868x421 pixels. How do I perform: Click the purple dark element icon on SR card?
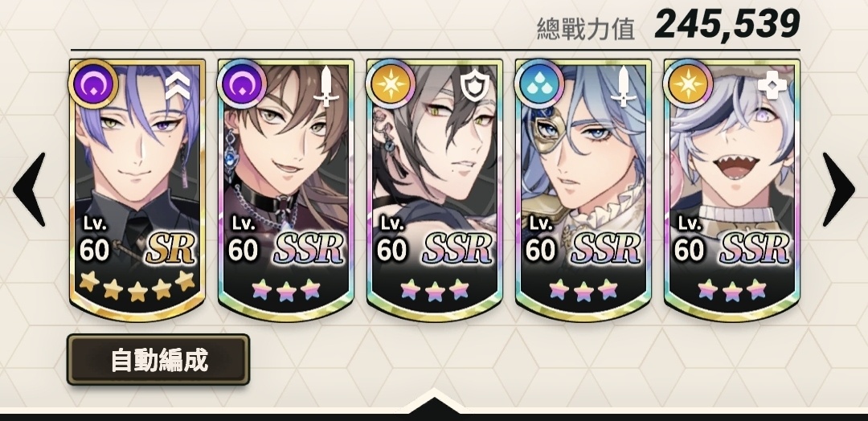[x=93, y=84]
